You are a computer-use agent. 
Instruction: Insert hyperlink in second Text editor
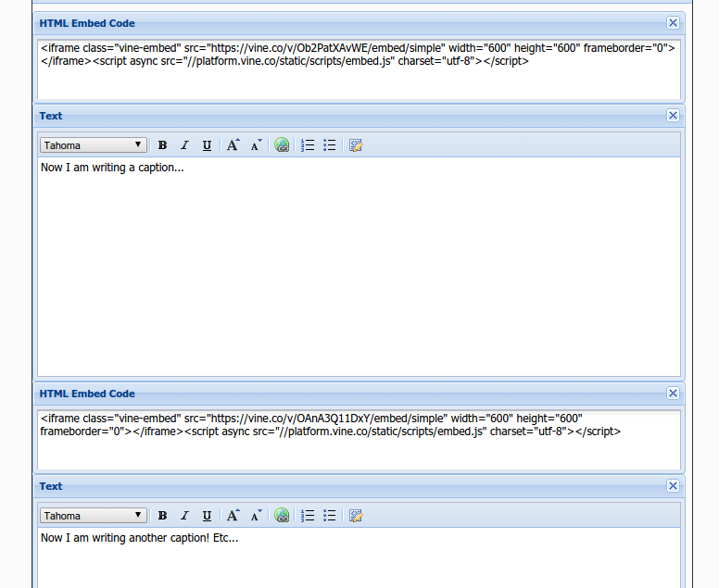(x=283, y=516)
